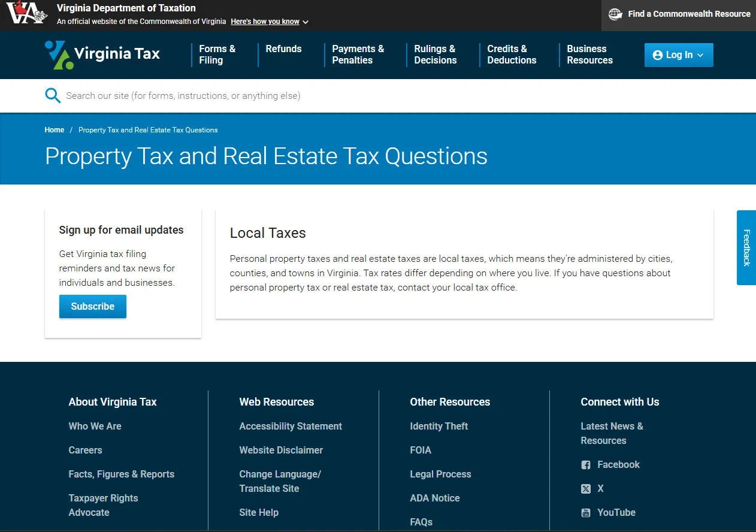Click the Local Taxes heading
Image resolution: width=756 pixels, height=532 pixels.
(x=268, y=233)
